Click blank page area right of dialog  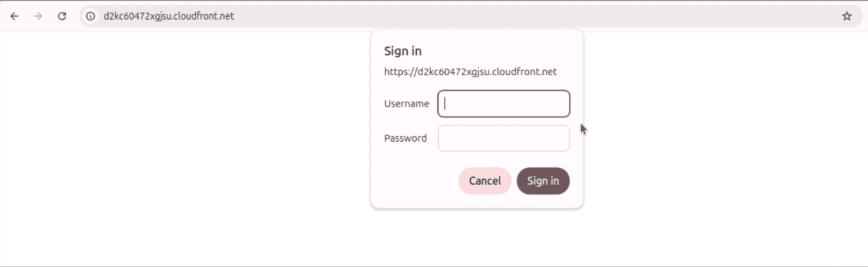[724, 140]
